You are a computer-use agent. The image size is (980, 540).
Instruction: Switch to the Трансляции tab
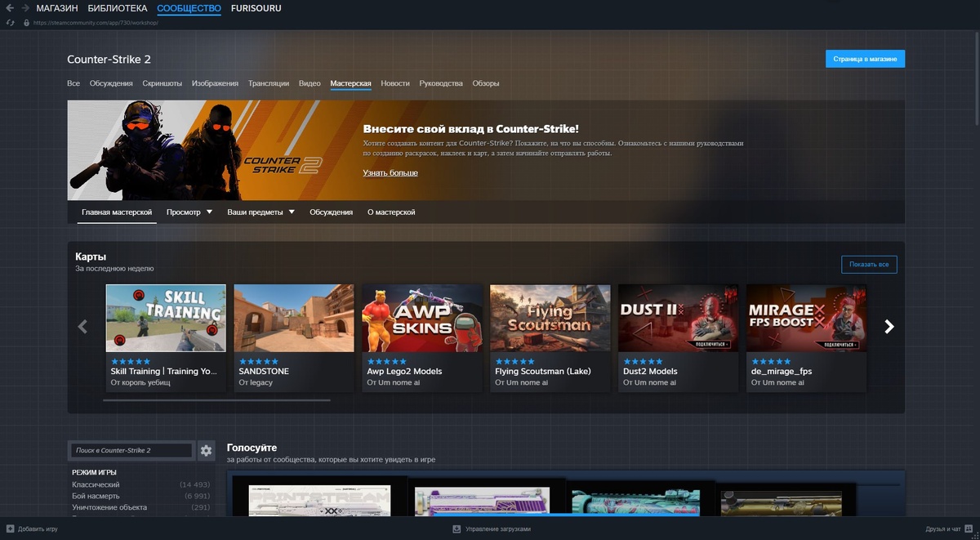click(x=269, y=83)
